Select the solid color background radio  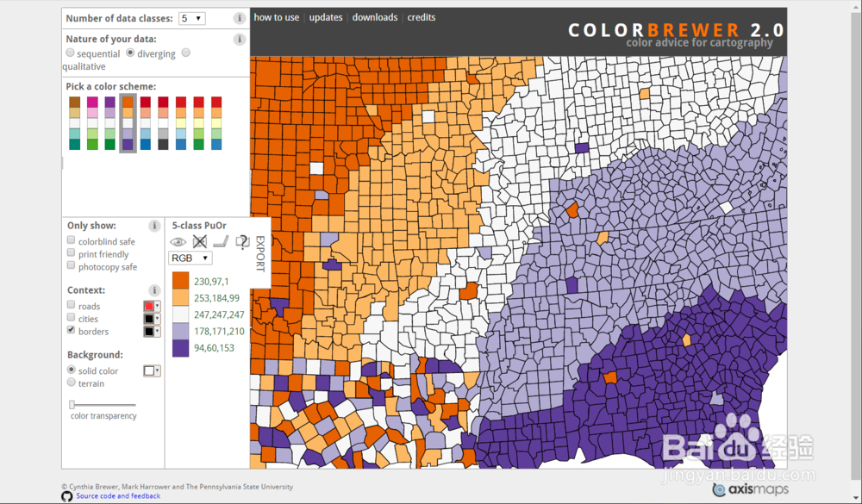(x=72, y=370)
